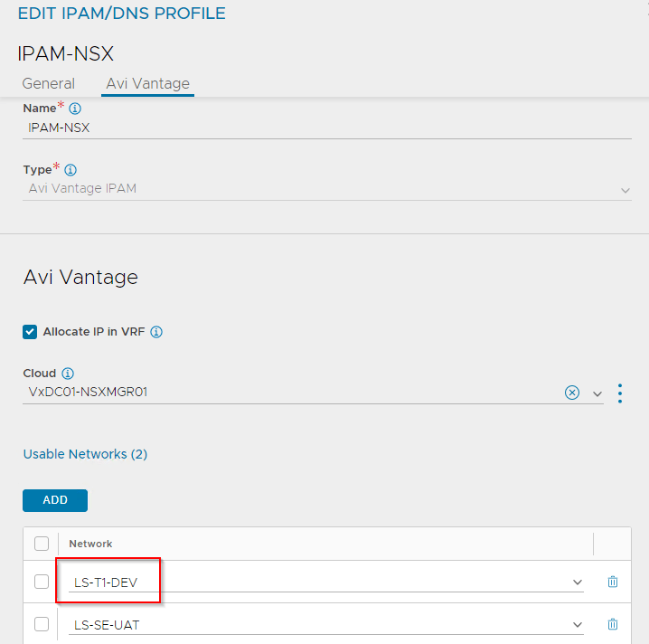
Task: Expand the Cloud dropdown chevron
Action: (597, 393)
